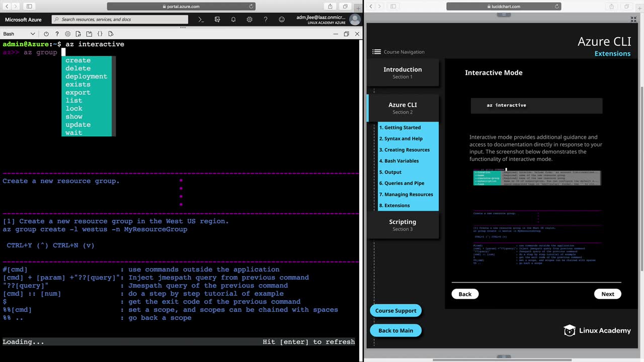This screenshot has width=644, height=362.
Task: Open directory and subscription filter icon
Action: 217,20
